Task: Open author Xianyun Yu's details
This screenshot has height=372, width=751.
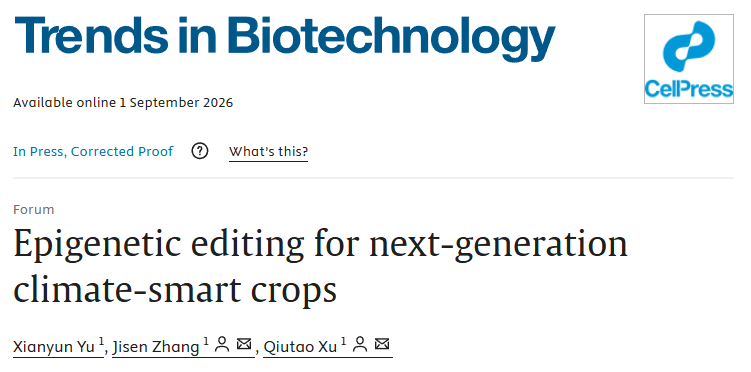Action: [x=54, y=346]
